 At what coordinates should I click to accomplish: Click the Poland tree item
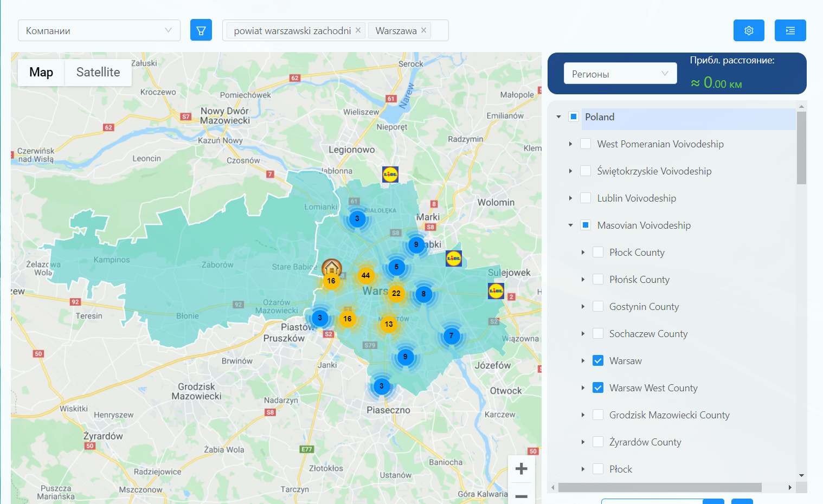(600, 117)
